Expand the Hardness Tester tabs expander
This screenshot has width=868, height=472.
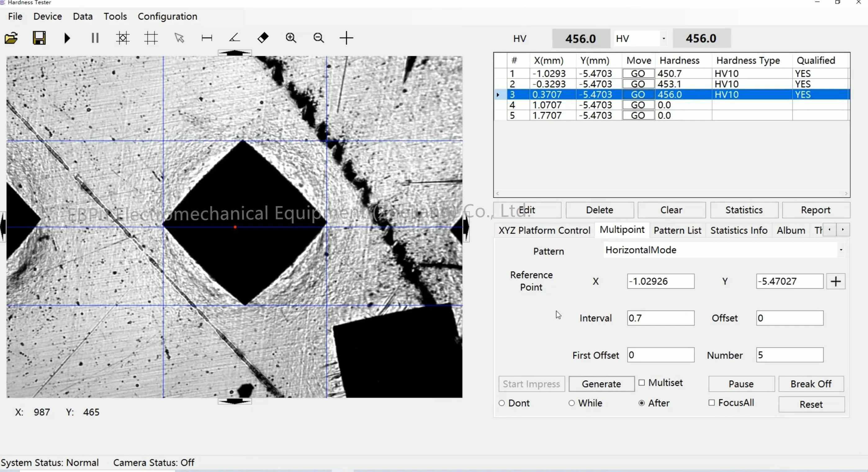[843, 230]
